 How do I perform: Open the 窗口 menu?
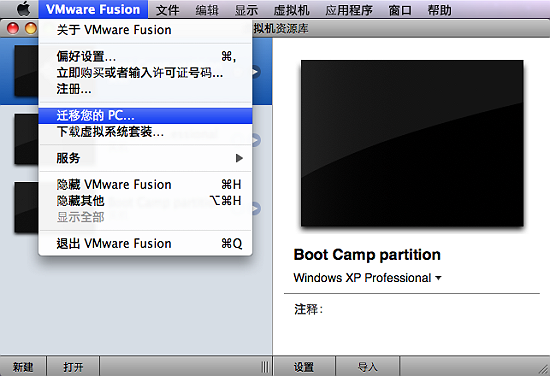[400, 10]
